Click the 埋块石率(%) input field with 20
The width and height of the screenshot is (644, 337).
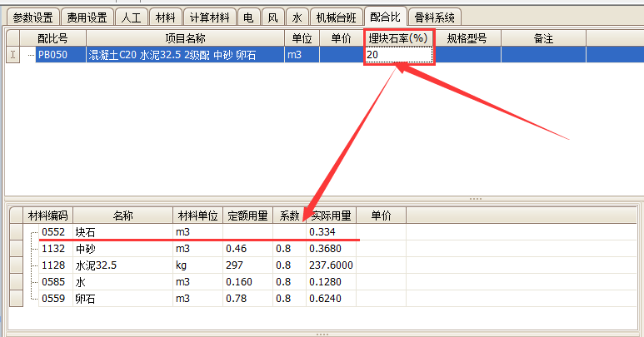coord(398,55)
